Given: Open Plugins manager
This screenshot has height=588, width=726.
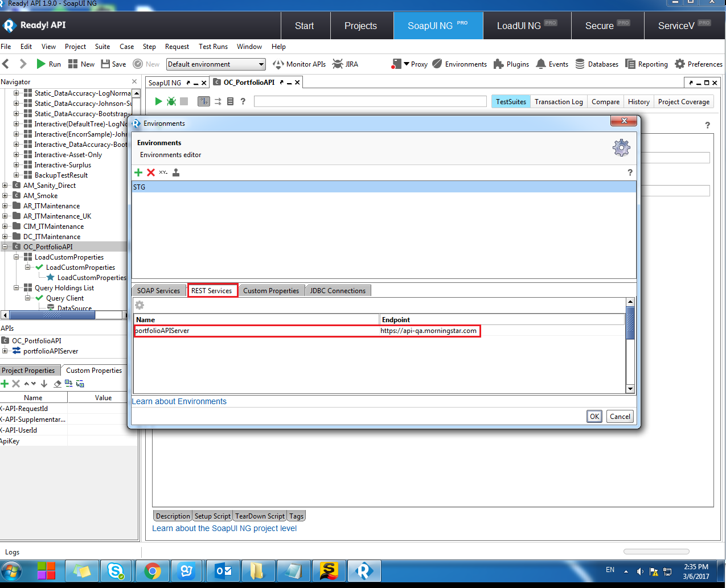Looking at the screenshot, I should point(511,64).
